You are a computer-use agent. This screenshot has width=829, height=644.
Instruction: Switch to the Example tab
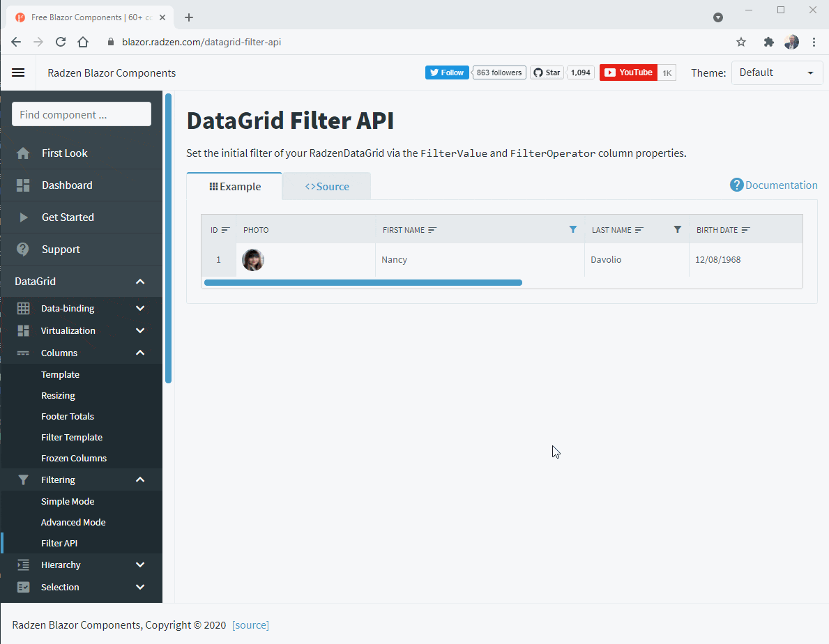click(235, 187)
